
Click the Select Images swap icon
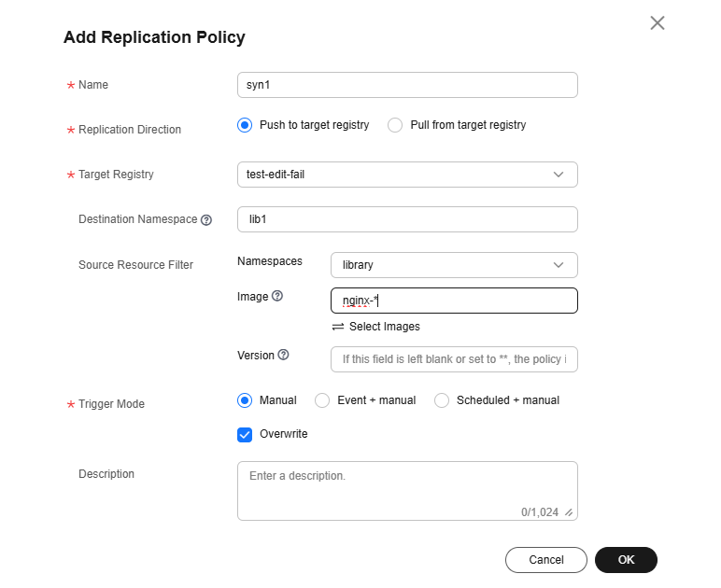(x=338, y=327)
